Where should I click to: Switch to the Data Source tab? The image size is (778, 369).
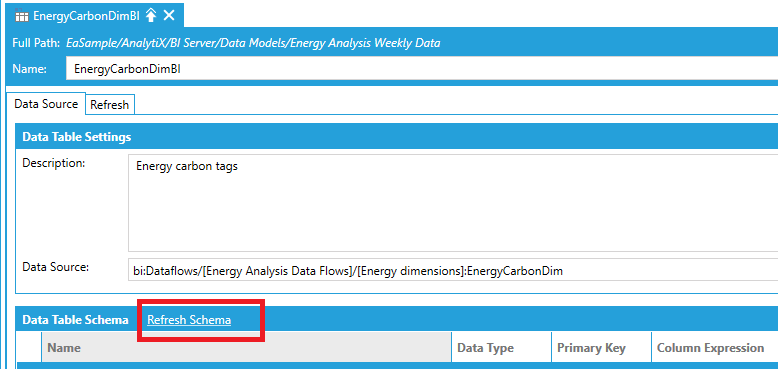click(x=46, y=104)
